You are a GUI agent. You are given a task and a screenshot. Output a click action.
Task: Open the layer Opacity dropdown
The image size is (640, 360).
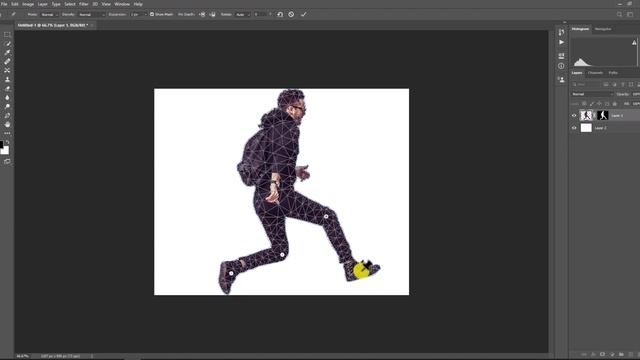point(635,94)
